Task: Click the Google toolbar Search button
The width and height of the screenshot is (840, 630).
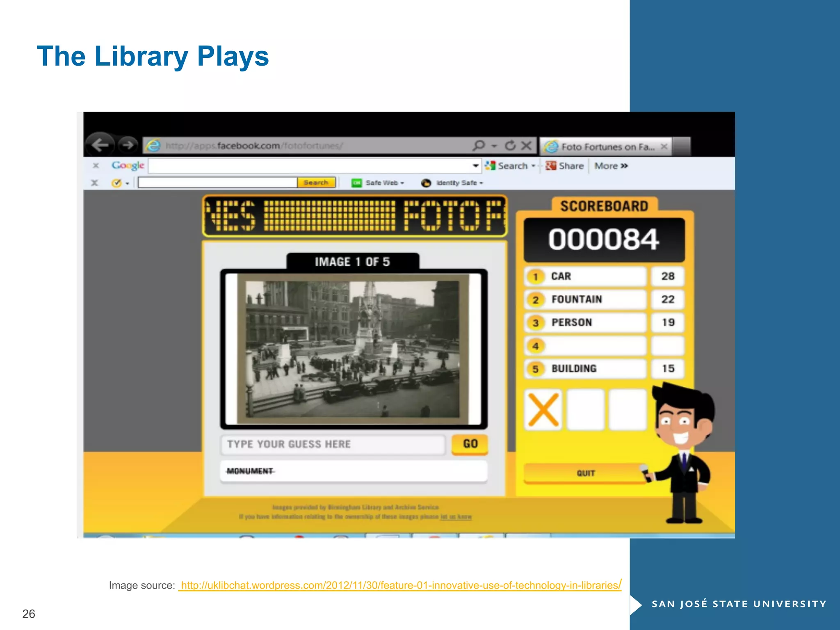Action: click(x=507, y=166)
